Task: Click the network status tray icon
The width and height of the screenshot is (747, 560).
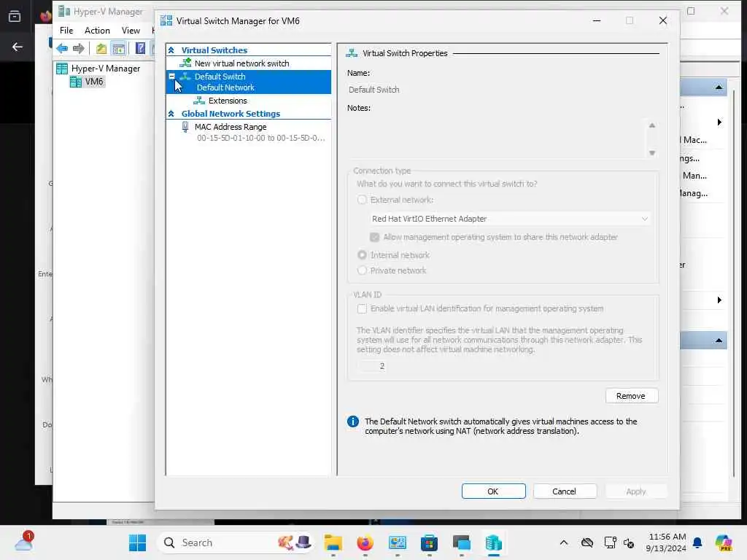Action: [x=610, y=542]
